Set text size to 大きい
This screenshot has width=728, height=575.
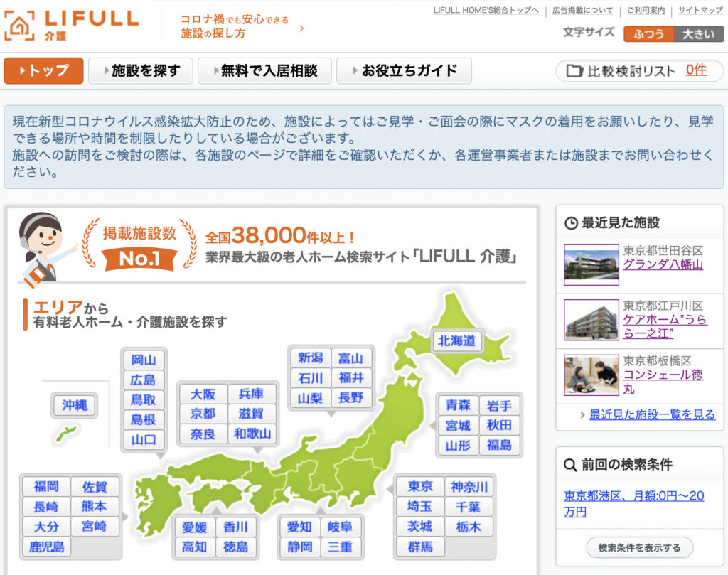click(699, 34)
